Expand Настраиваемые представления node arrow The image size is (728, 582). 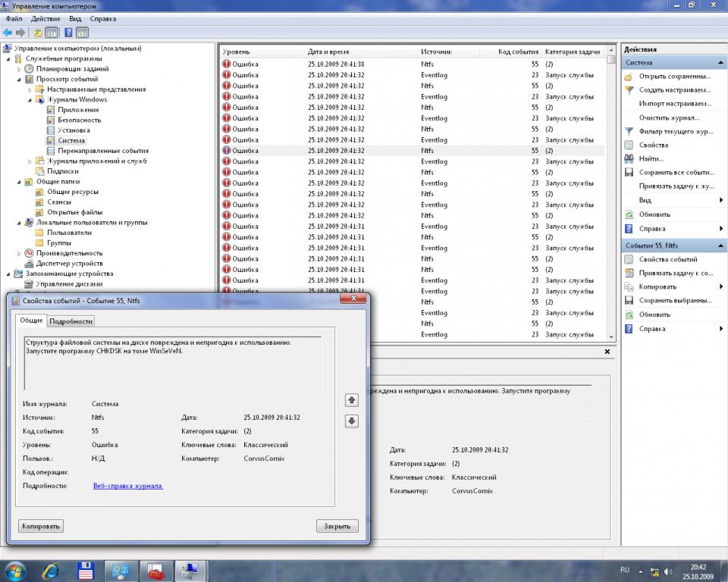pos(30,89)
